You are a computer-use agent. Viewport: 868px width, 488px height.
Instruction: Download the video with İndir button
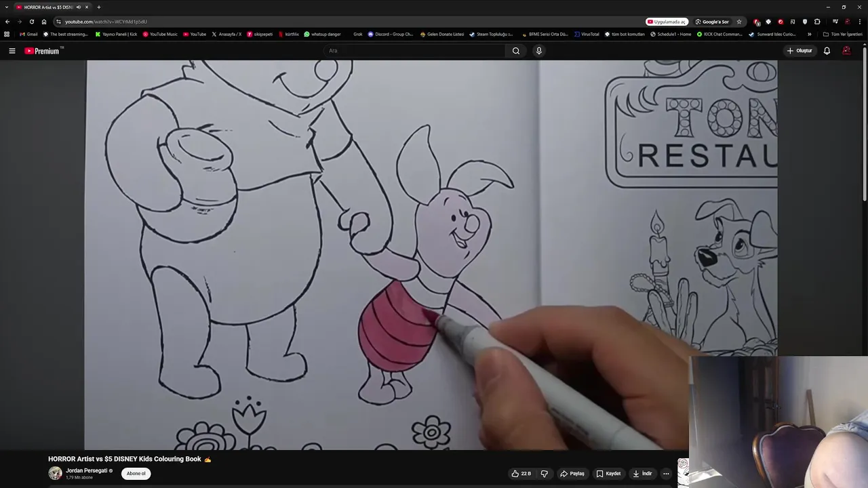(642, 474)
